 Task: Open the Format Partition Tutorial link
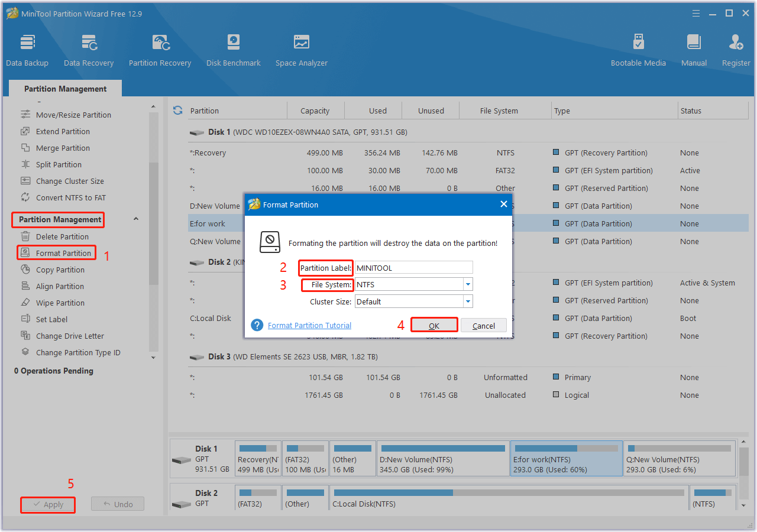pos(309,326)
